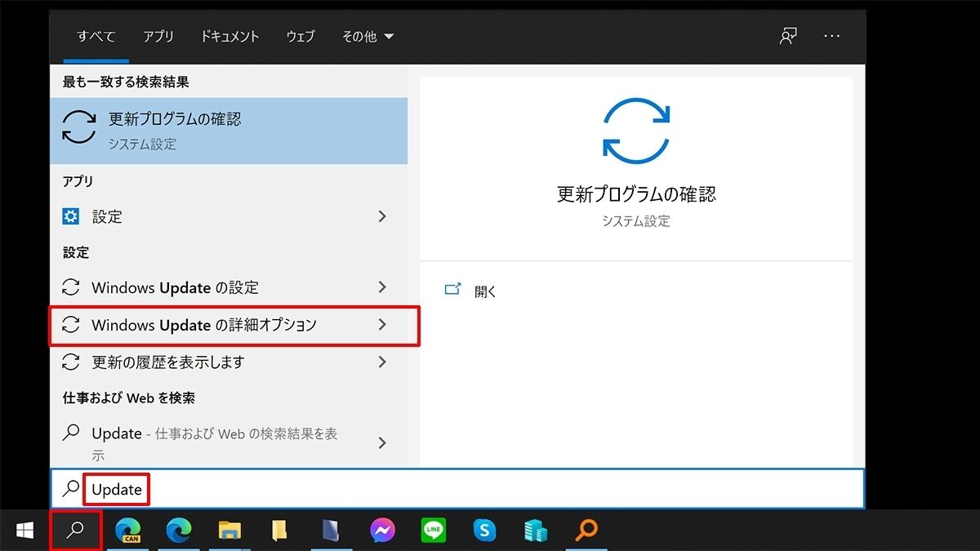Open File Explorer from the taskbar
This screenshot has height=551, width=980.
(x=229, y=531)
